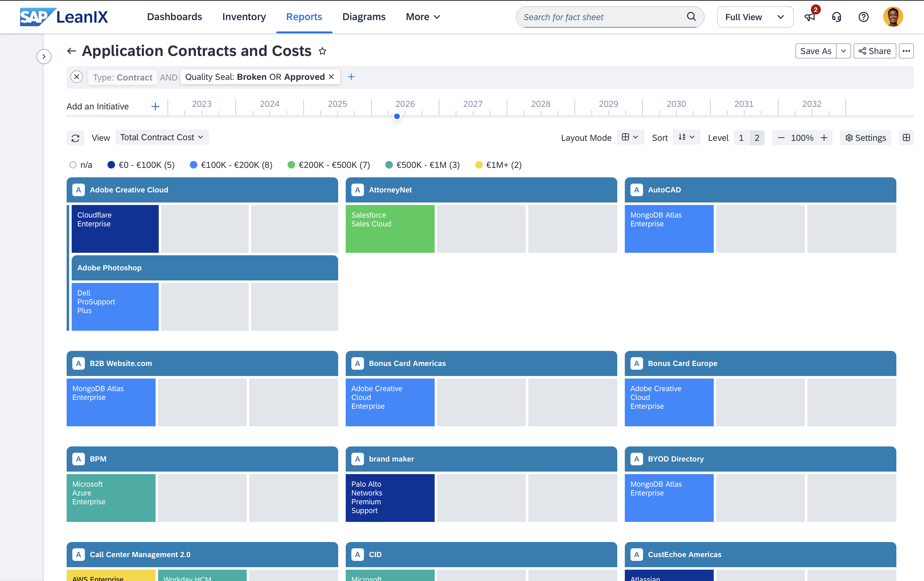Click the BPM application icon
Screen dimensions: 924x581
tap(79, 459)
